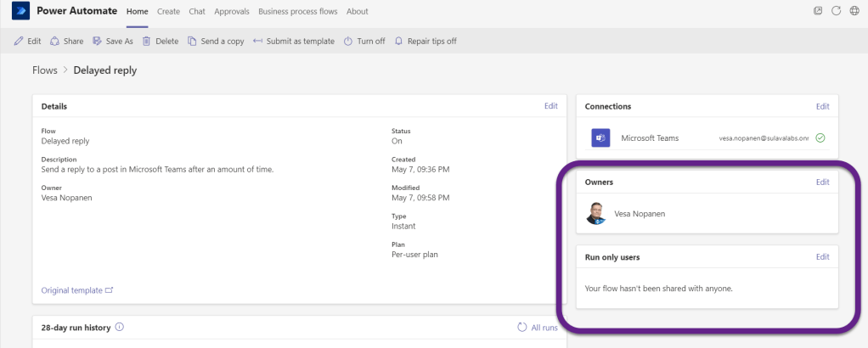868x348 pixels.
Task: Open the Create tab
Action: coord(168,12)
